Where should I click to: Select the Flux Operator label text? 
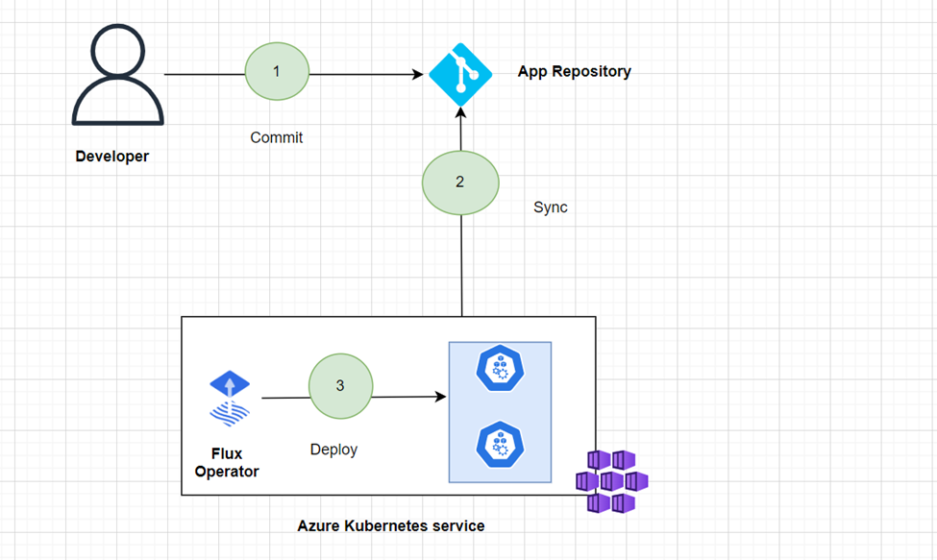point(227,463)
